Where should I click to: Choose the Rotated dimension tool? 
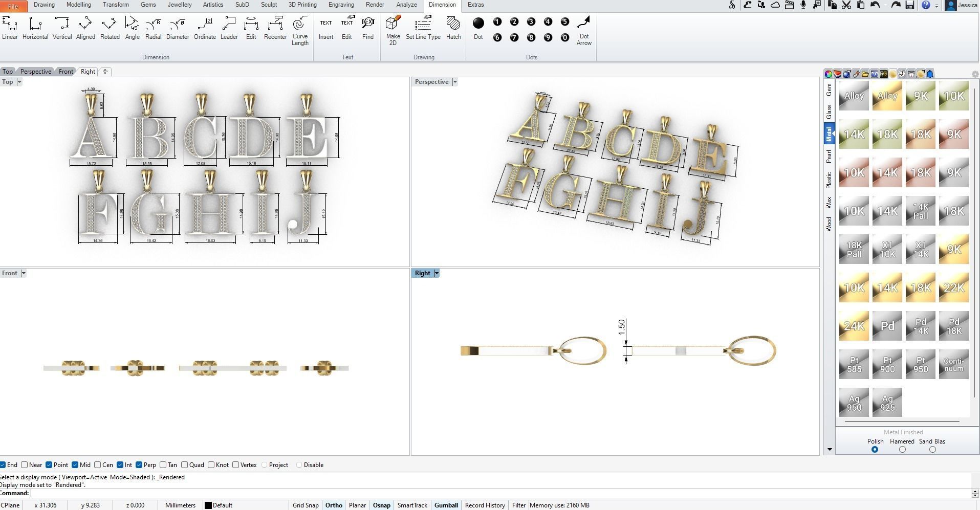point(110,28)
